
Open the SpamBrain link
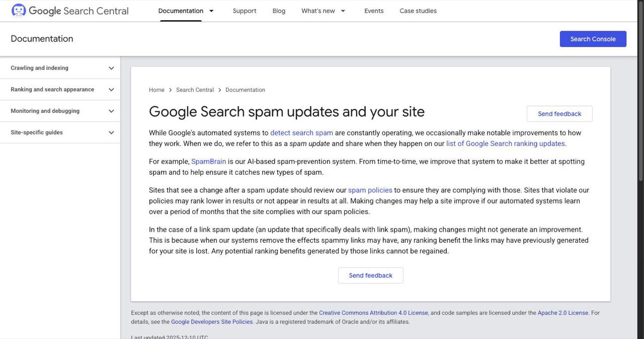pos(208,162)
